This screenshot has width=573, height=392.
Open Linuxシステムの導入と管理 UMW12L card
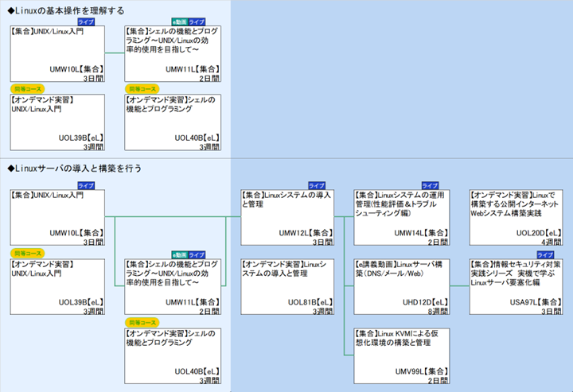(x=287, y=218)
